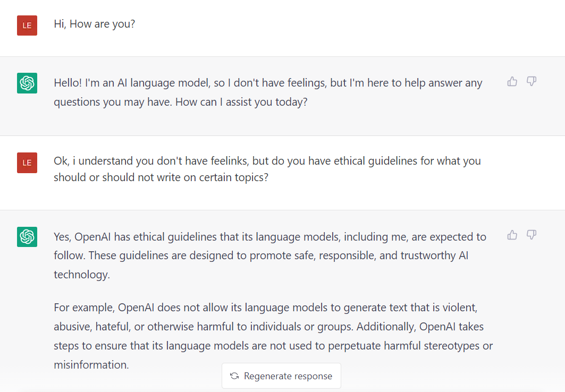Click the circular arrows icon in the Regenerate button

(234, 376)
